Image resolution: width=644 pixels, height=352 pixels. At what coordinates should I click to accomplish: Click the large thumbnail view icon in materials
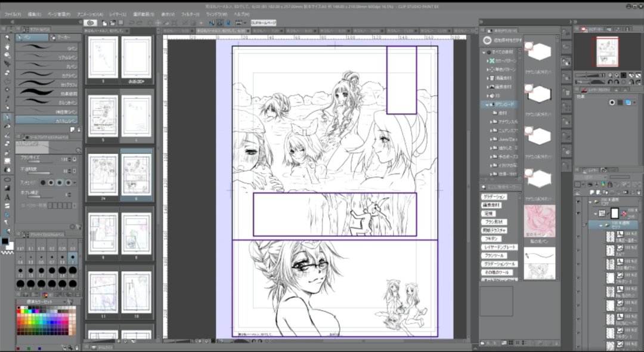coord(510,343)
